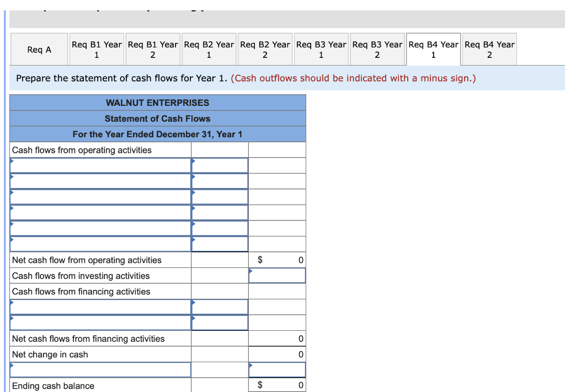
Task: Click fourth operating activities amount field
Action: coord(220,213)
